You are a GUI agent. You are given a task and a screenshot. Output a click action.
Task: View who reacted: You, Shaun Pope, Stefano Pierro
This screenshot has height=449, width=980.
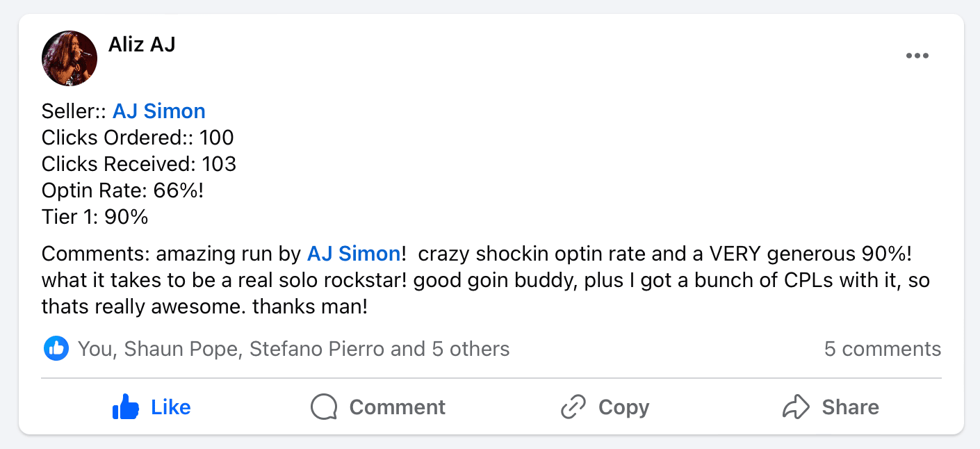(x=293, y=349)
